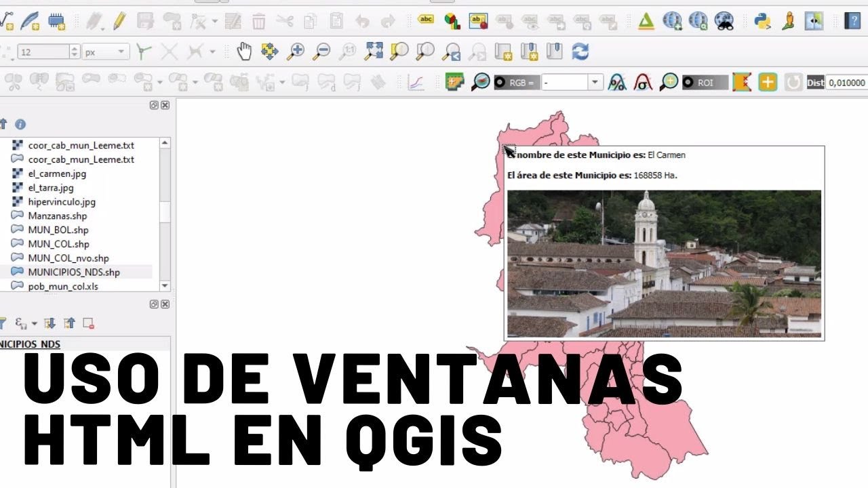Open New Map View icon
Screen dimensions: 868x488
coord(503,51)
